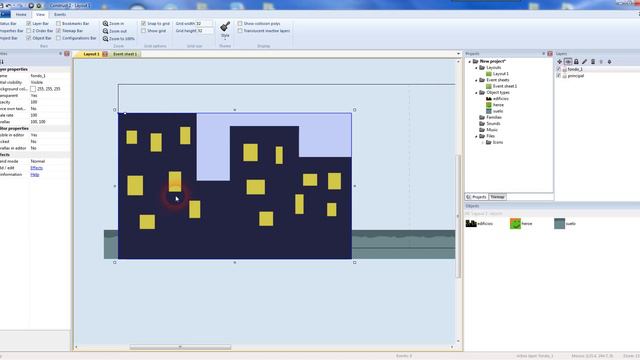Viewport: 640px width, 360px height.
Task: Click the undo arrow in quick access toolbar
Action: [8, 6]
